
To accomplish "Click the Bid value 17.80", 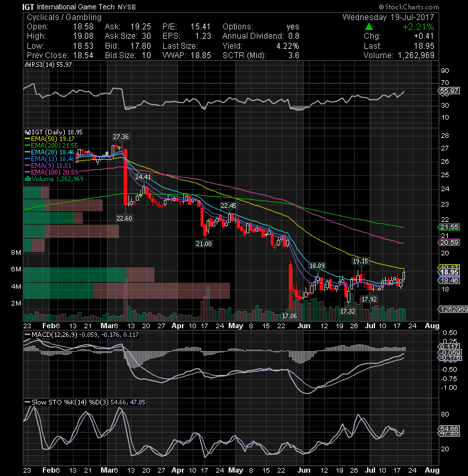I will 140,46.
